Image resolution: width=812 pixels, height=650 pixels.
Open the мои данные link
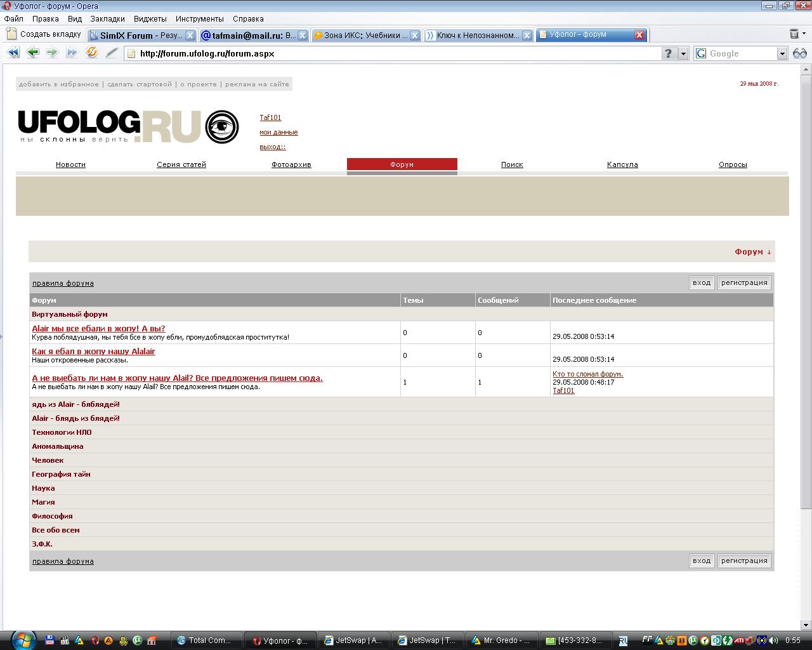pyautogui.click(x=278, y=132)
